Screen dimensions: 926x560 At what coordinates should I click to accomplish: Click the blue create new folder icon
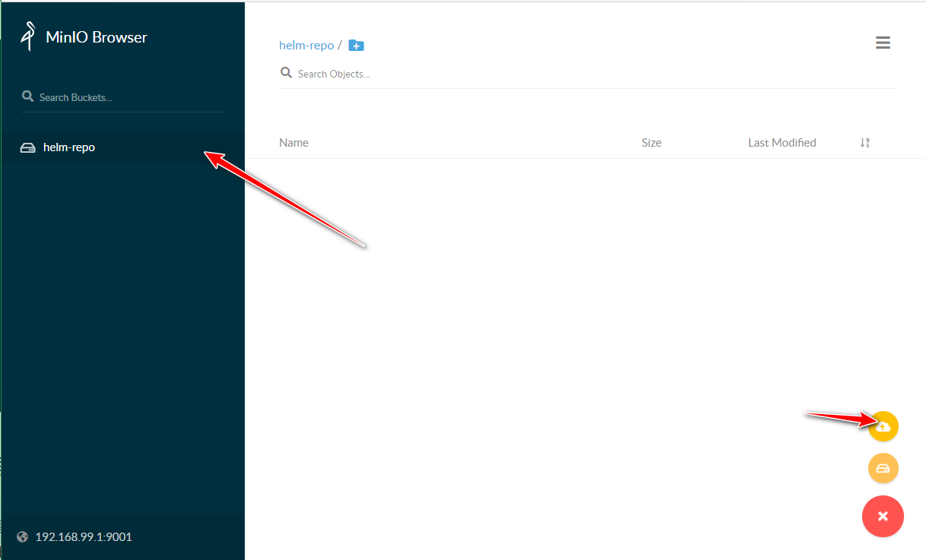click(x=356, y=46)
